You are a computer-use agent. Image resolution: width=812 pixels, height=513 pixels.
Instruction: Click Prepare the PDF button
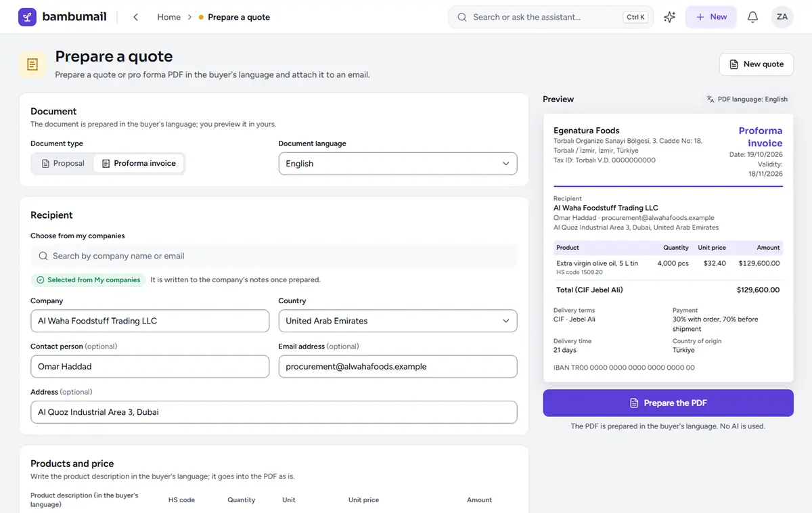pyautogui.click(x=668, y=403)
